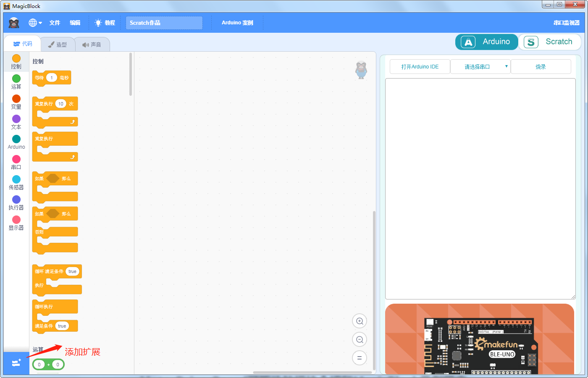Switch to the 造型 tab
This screenshot has width=588, height=378.
pyautogui.click(x=58, y=45)
